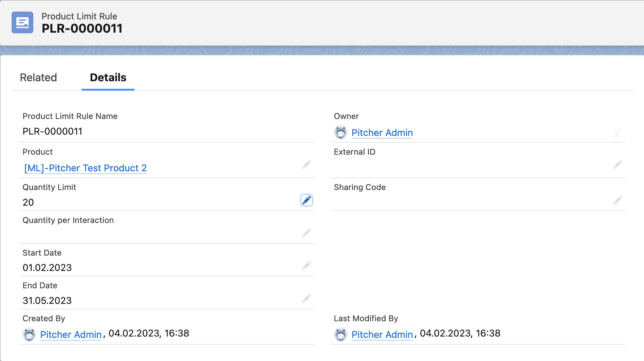Click the Start Date edit pencil

tap(306, 265)
